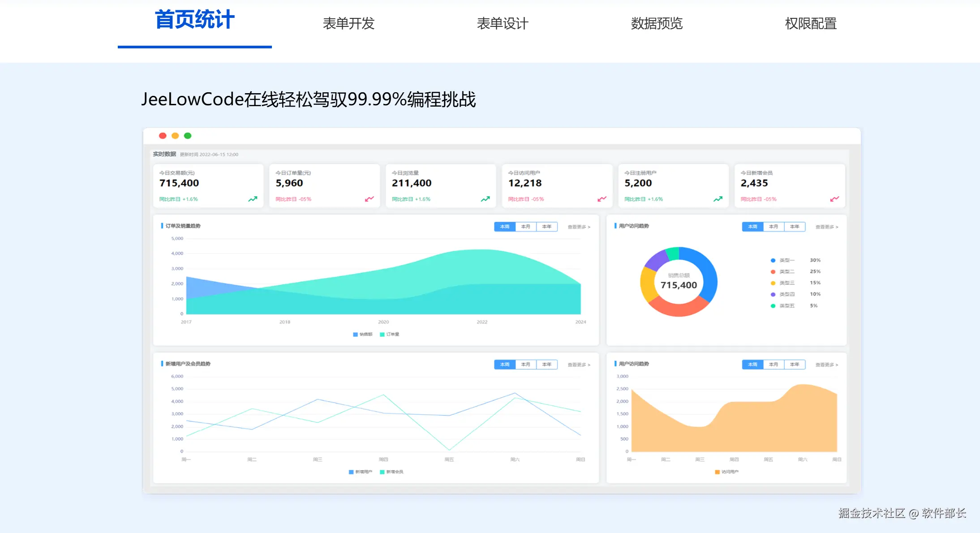Switch to the 数据预览 tab
The width and height of the screenshot is (980, 533).
coord(657,23)
